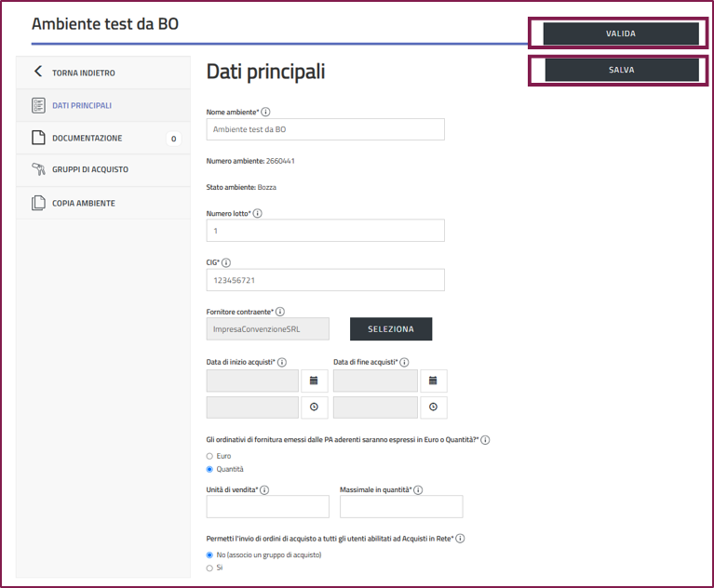The image size is (714, 588).
Task: Click info icon beside CIG label
Action: (x=226, y=262)
